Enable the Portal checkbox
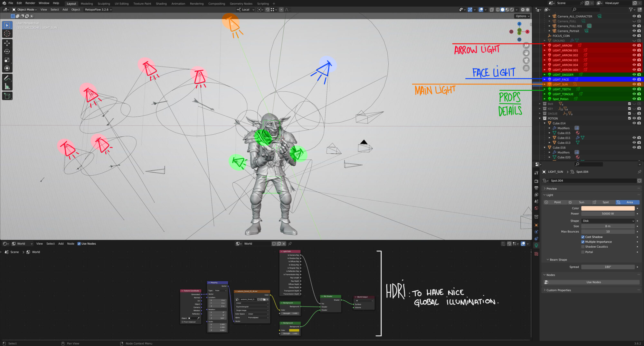The height and width of the screenshot is (346, 644). tap(583, 252)
